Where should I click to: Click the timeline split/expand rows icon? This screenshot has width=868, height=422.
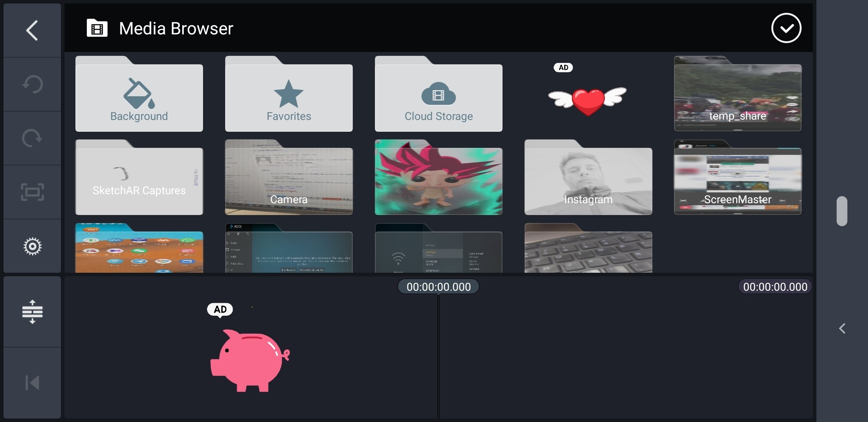(x=31, y=311)
